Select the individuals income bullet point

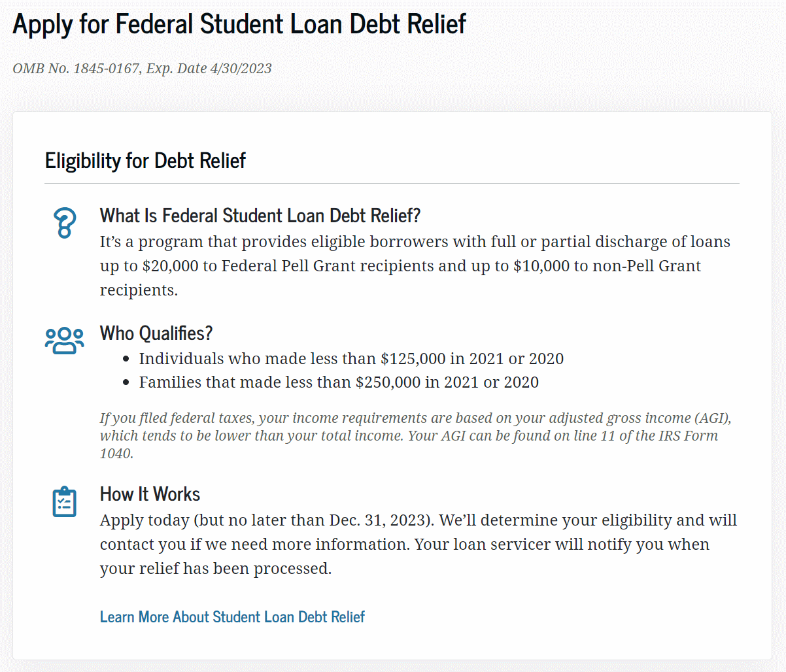point(351,358)
